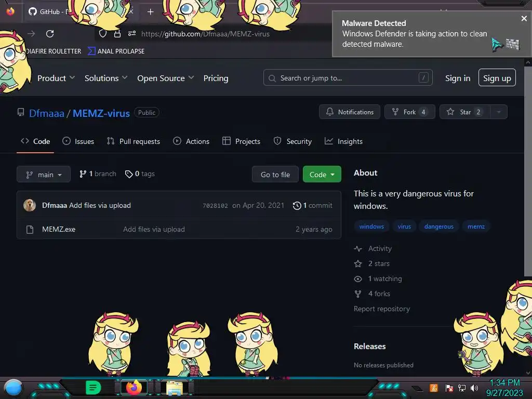This screenshot has height=399, width=532.
Task: Open the Projects tab
Action: (x=241, y=141)
